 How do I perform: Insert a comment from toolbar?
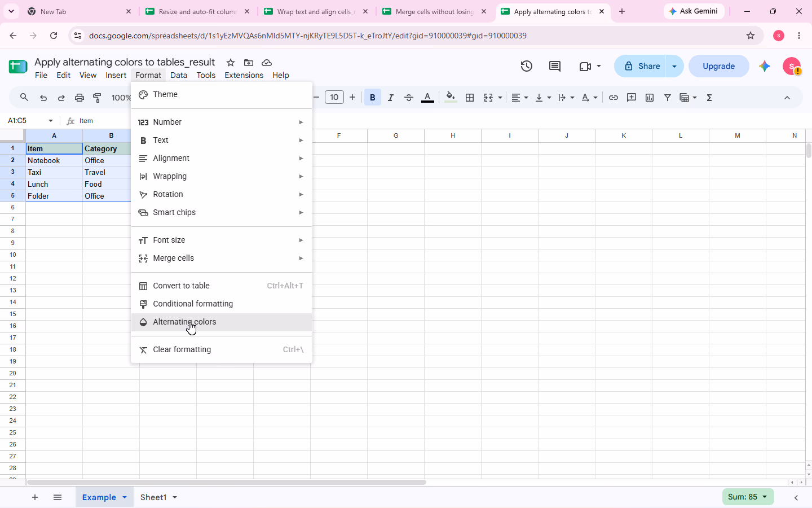(632, 98)
